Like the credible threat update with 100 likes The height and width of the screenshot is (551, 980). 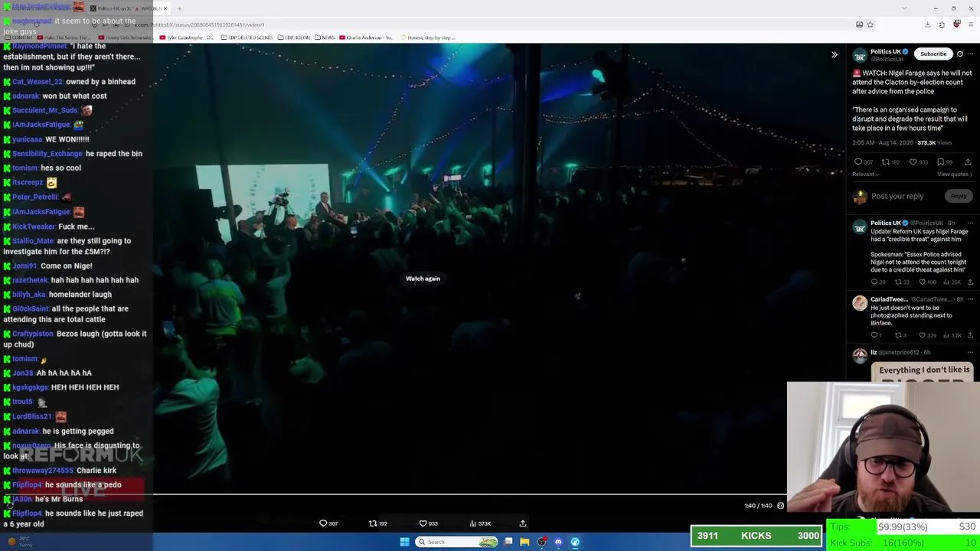tap(927, 282)
